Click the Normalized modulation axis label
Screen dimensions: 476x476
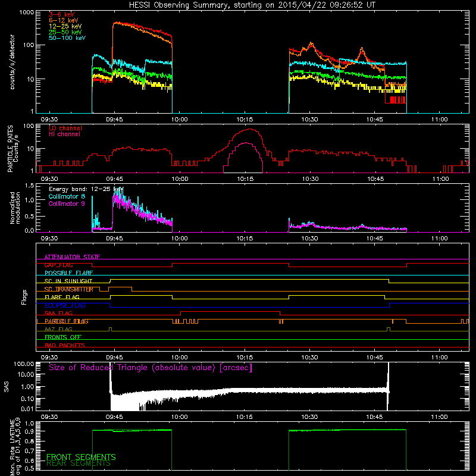(x=15, y=208)
